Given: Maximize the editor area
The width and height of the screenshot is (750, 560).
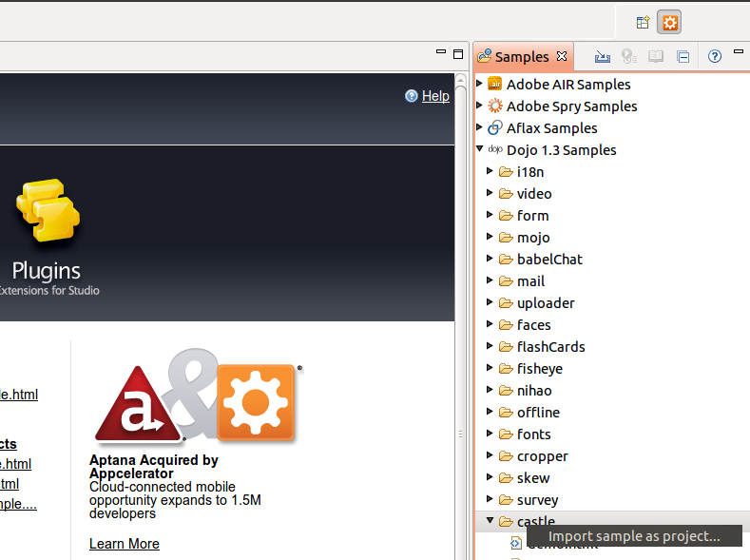Looking at the screenshot, I should [458, 54].
